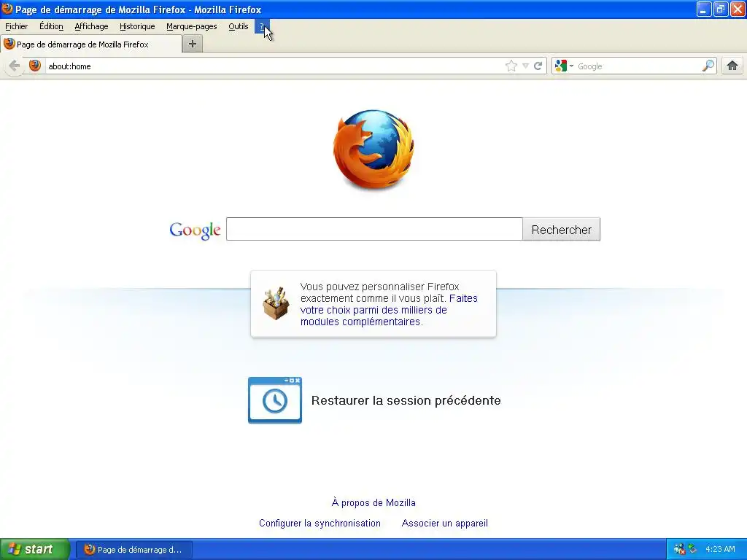This screenshot has height=560, width=747.
Task: Open the Windows start menu
Action: point(35,549)
